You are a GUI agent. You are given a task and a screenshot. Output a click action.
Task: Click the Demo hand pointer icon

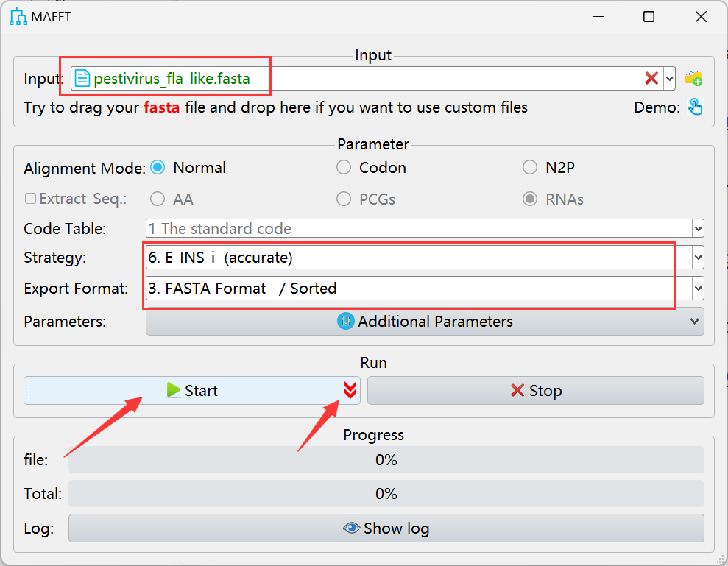click(695, 107)
